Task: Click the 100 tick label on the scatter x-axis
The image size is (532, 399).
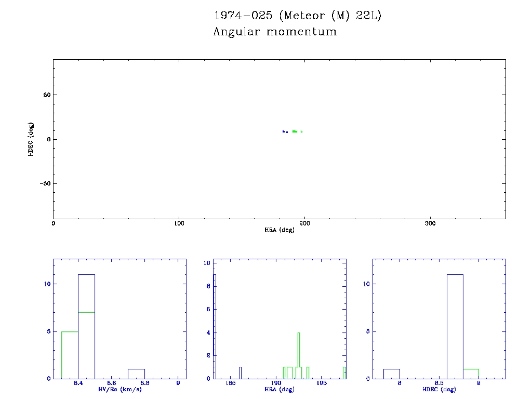Action: (179, 223)
